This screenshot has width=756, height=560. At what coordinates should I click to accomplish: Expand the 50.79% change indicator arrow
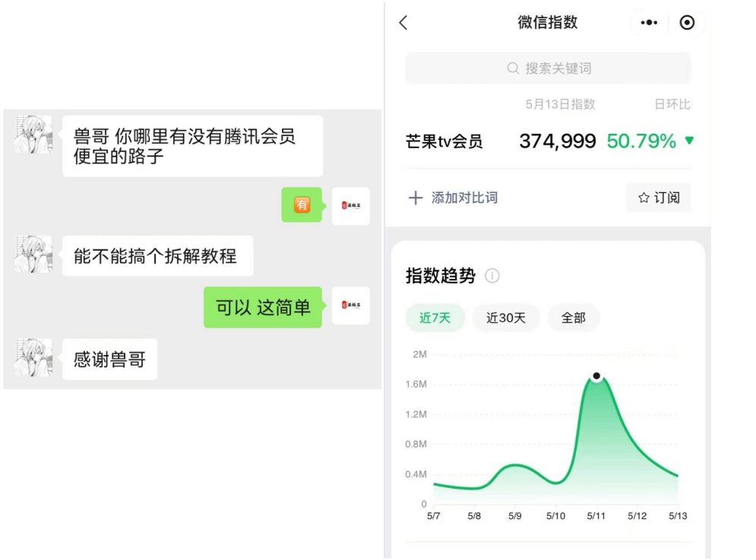[690, 141]
